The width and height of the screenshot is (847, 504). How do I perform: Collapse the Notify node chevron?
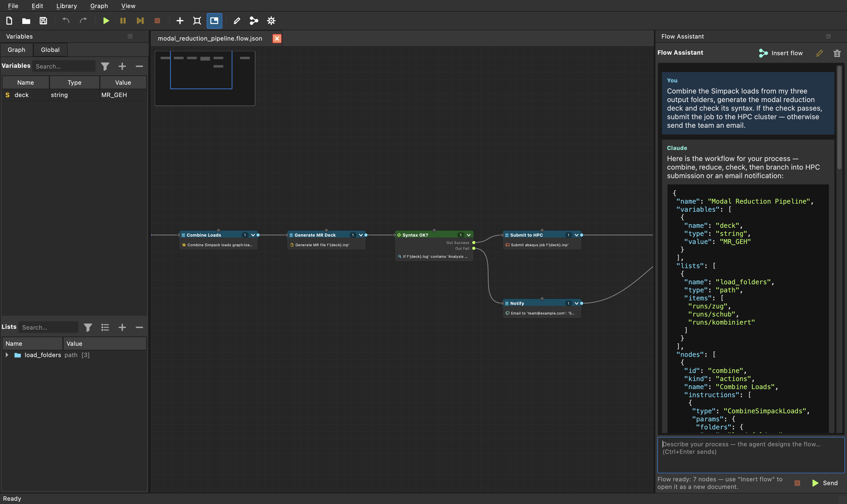(x=577, y=303)
